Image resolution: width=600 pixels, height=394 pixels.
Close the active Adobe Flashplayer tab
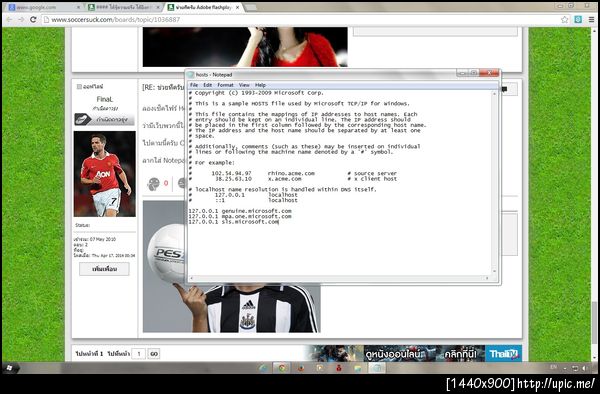(x=237, y=7)
